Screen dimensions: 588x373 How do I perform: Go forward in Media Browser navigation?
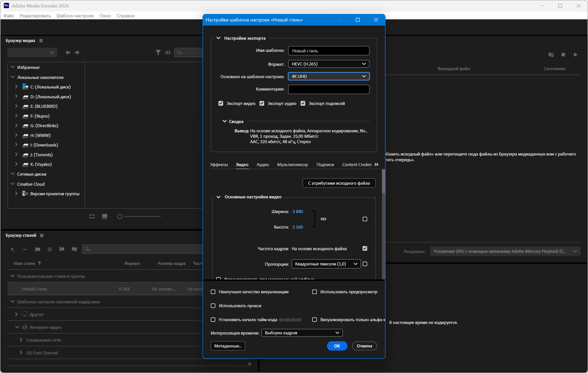[x=77, y=53]
